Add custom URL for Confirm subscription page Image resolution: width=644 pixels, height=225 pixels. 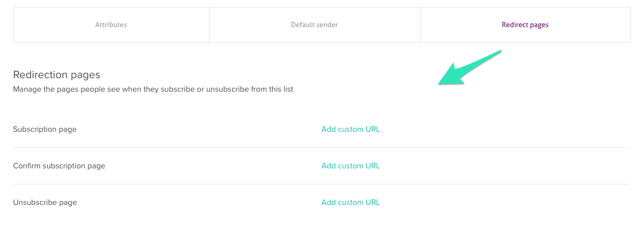tap(350, 166)
